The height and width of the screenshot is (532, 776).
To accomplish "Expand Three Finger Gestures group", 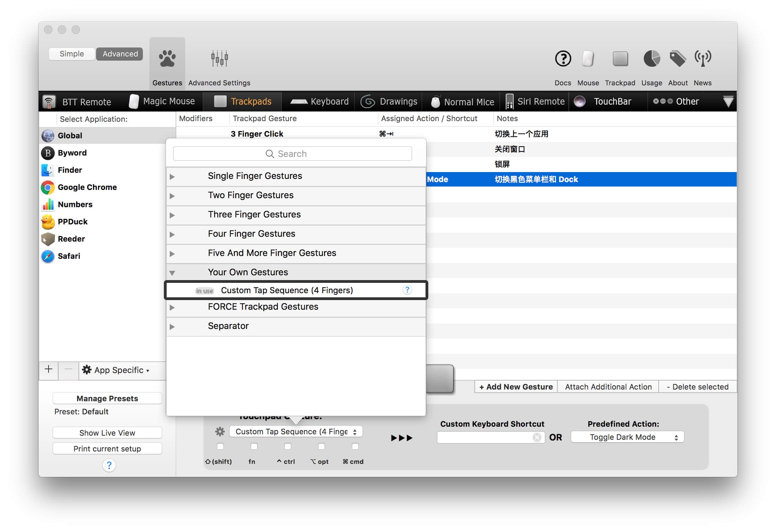I will pos(172,215).
